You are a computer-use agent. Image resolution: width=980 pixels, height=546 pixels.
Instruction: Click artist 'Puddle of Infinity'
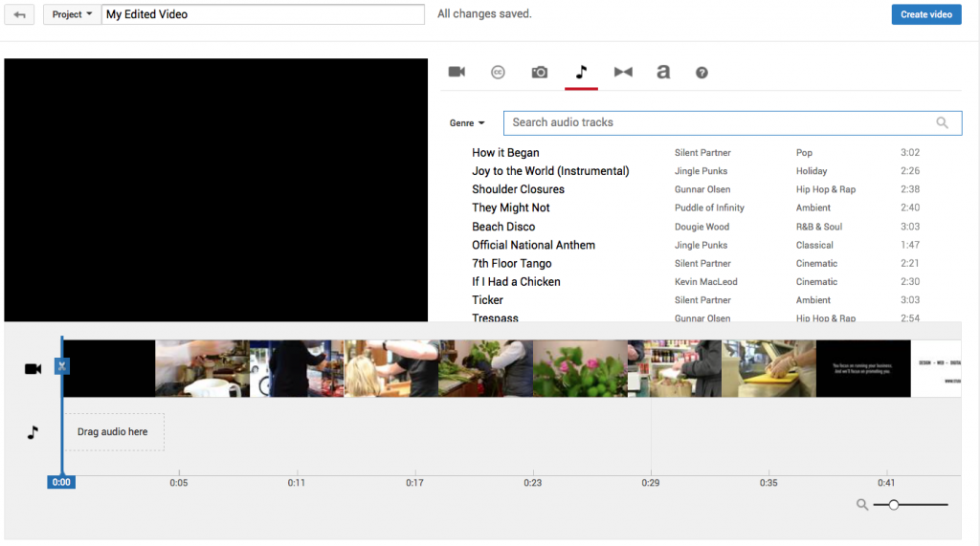click(x=709, y=207)
